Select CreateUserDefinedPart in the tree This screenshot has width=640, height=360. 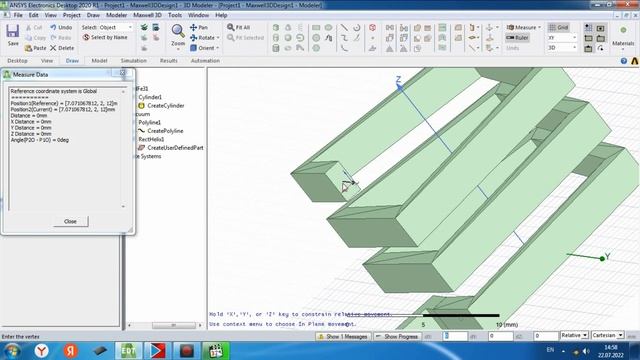pos(175,148)
